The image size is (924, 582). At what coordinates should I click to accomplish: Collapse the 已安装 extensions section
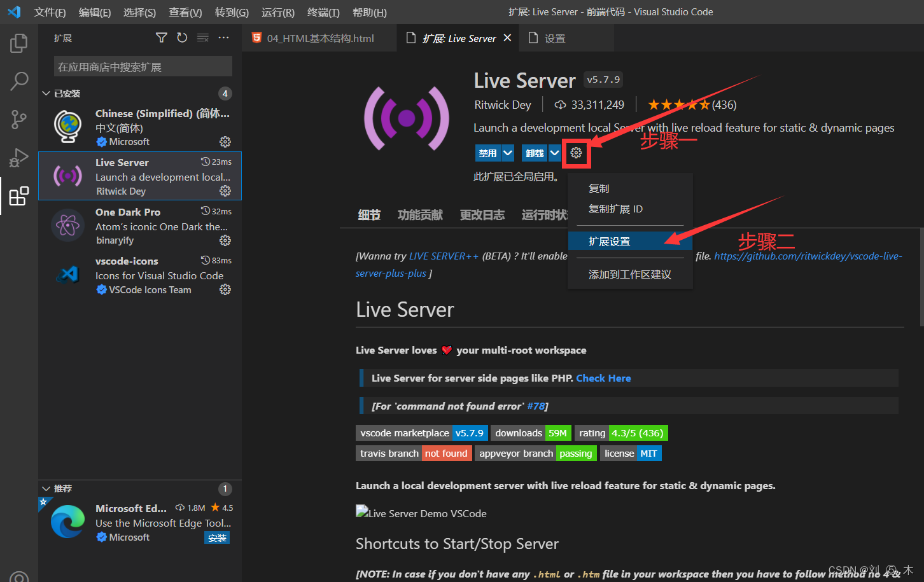[x=45, y=93]
